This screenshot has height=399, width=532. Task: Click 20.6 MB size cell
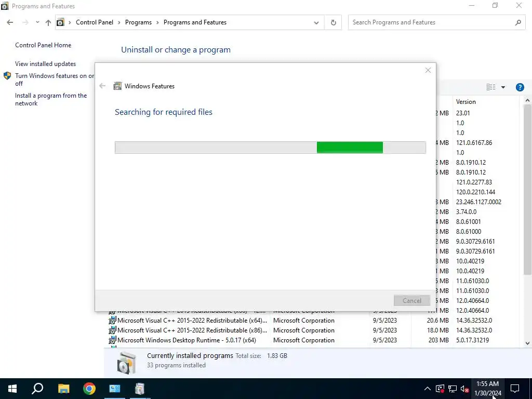437,320
